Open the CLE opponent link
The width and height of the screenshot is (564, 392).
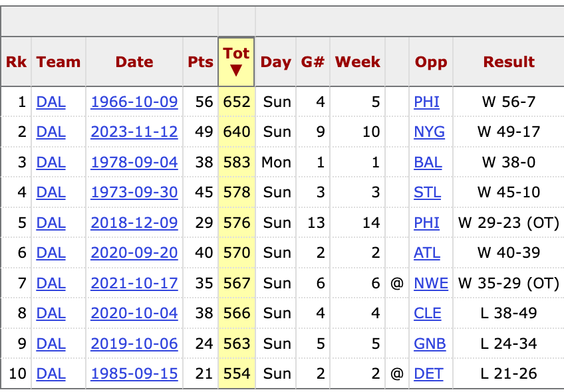point(427,313)
